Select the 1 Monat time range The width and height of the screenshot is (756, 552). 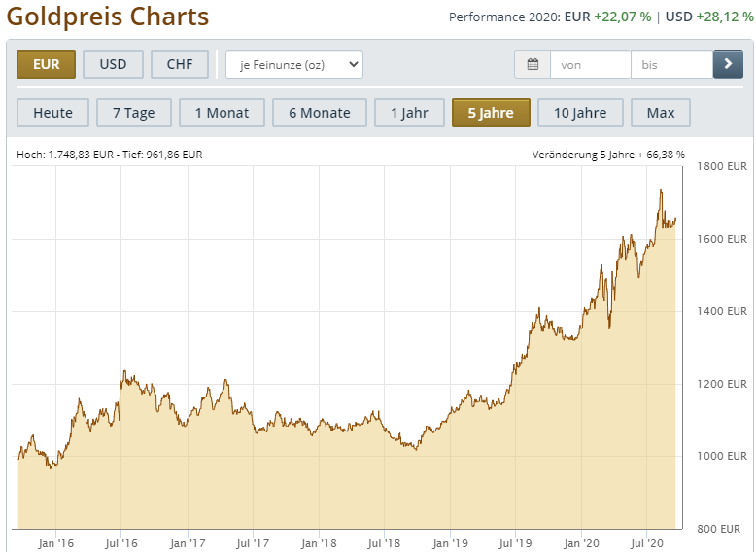click(222, 113)
